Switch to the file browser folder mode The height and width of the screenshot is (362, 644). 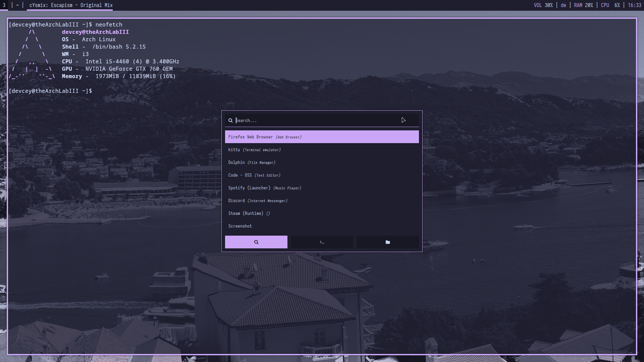click(x=387, y=242)
